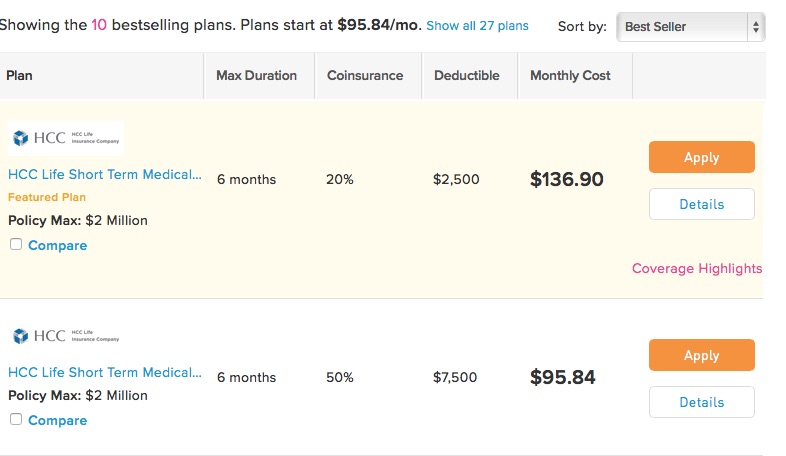Image resolution: width=786 pixels, height=456 pixels.
Task: Show all 27 plans
Action: [x=477, y=26]
